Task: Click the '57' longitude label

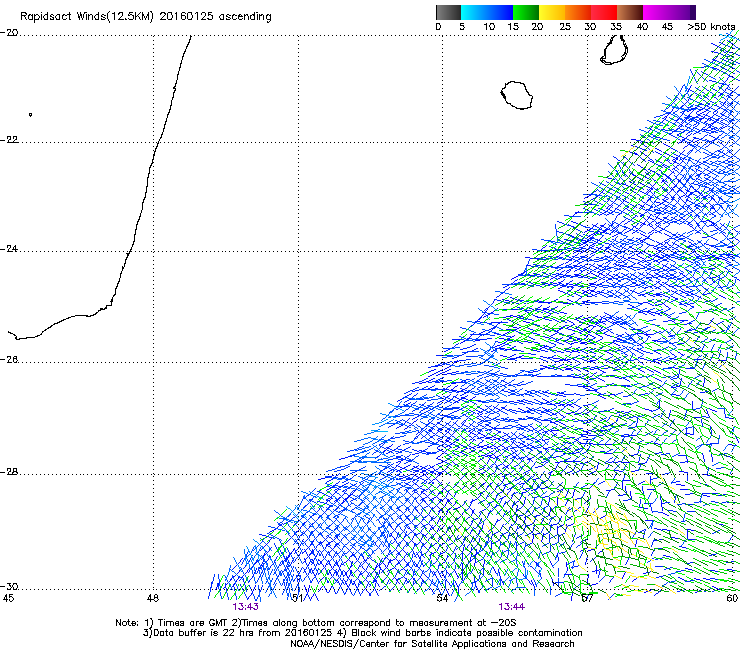Action: 587,598
